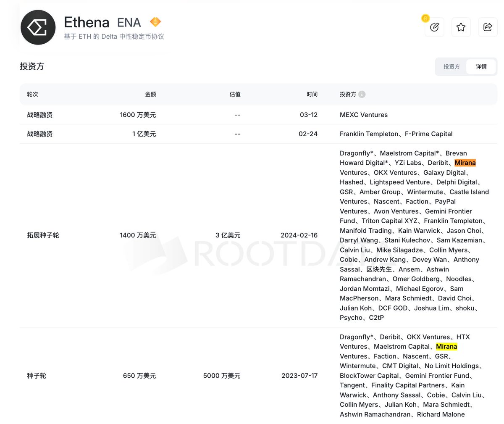
Task: Open YZi Labs investor link
Action: click(x=408, y=163)
